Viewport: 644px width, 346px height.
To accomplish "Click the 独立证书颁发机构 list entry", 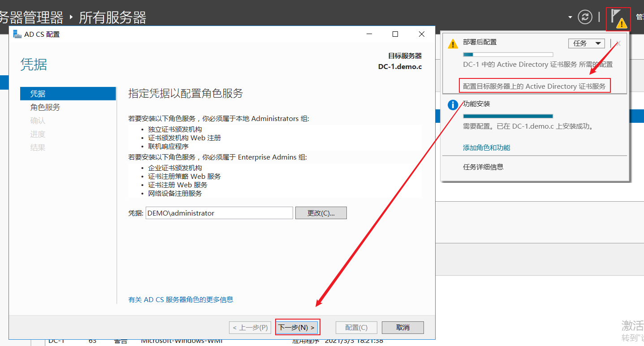I will [x=175, y=130].
